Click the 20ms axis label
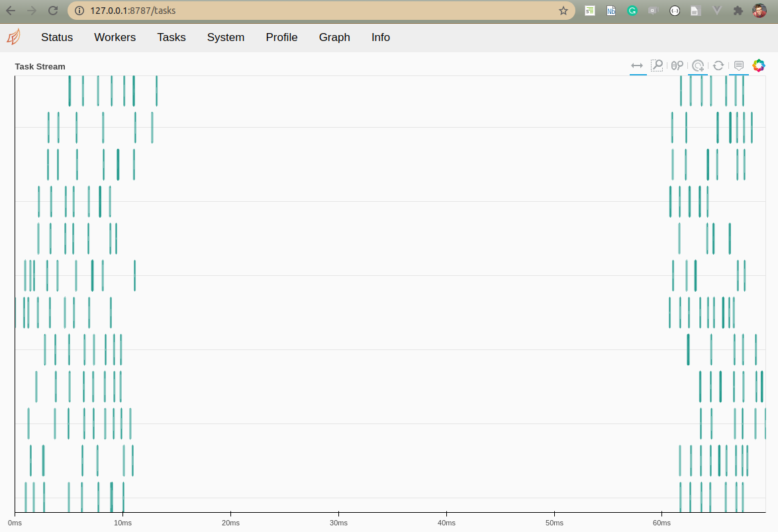This screenshot has width=778, height=532. 230,523
